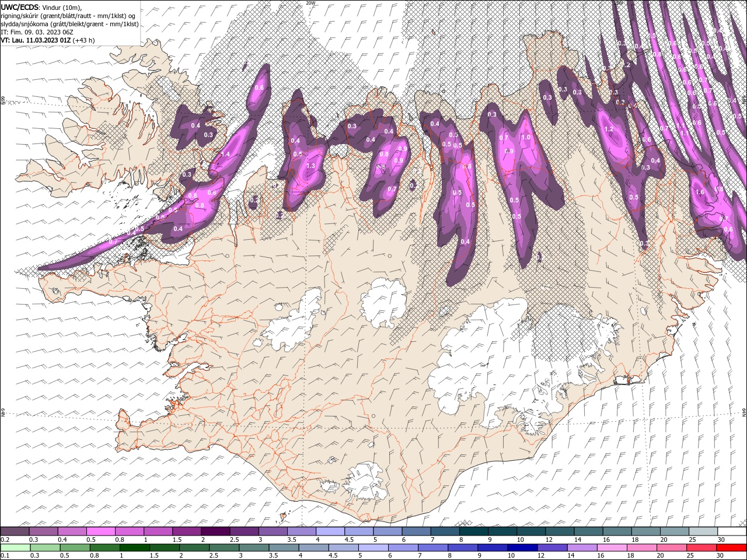This screenshot has height=560, width=747.
Task: Select the bottom-row violet swatch labeled 14
Action: 582,548
